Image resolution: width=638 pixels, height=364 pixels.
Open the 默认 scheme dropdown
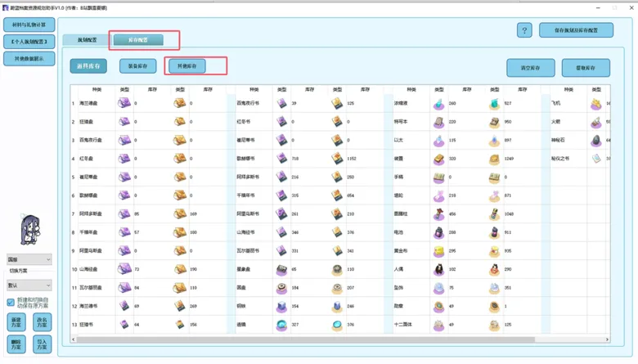(x=29, y=285)
